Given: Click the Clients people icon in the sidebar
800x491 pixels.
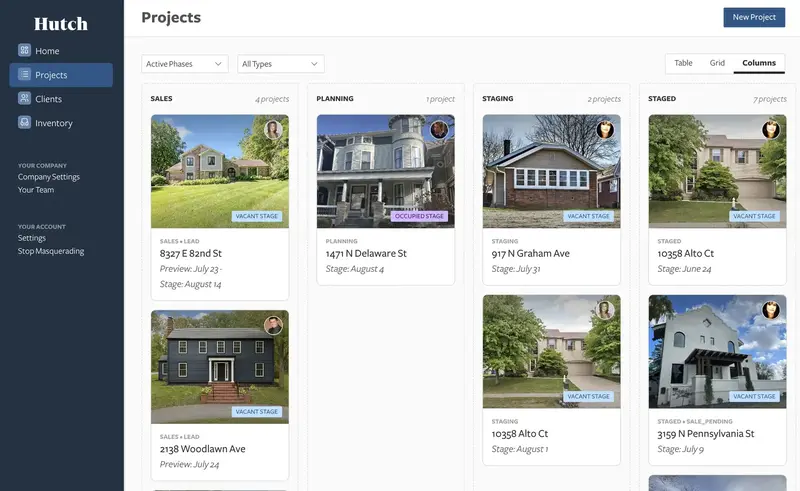Looking at the screenshot, I should pyautogui.click(x=24, y=98).
